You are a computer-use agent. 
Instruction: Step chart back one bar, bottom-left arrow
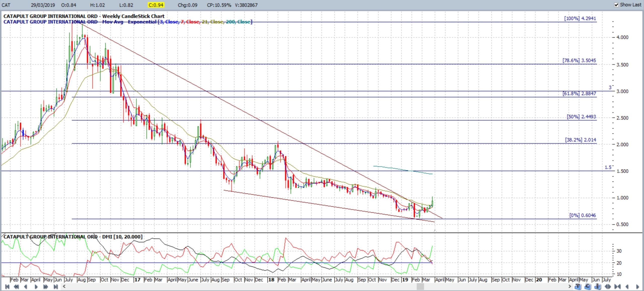point(26,286)
